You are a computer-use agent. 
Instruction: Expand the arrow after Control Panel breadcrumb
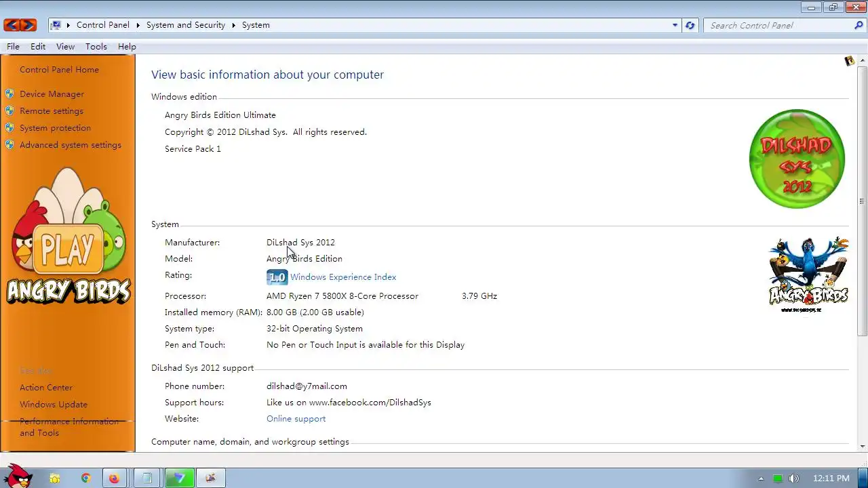coord(138,25)
